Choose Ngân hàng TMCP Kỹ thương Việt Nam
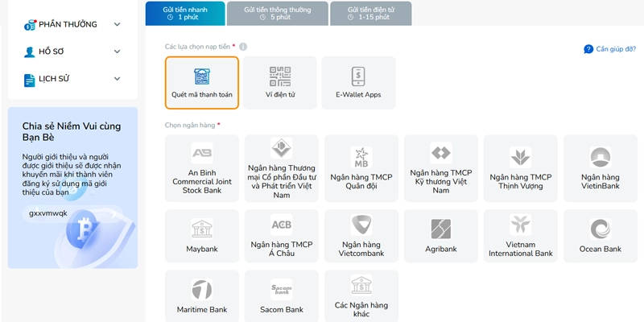 point(441,168)
